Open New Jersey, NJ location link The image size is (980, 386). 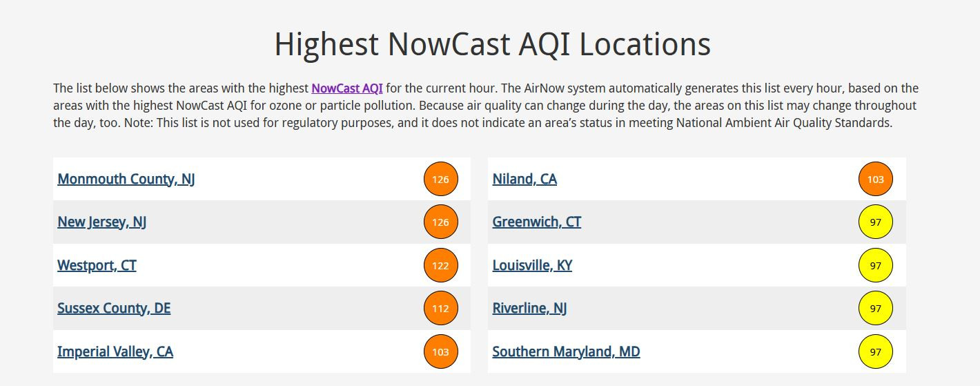pos(102,222)
